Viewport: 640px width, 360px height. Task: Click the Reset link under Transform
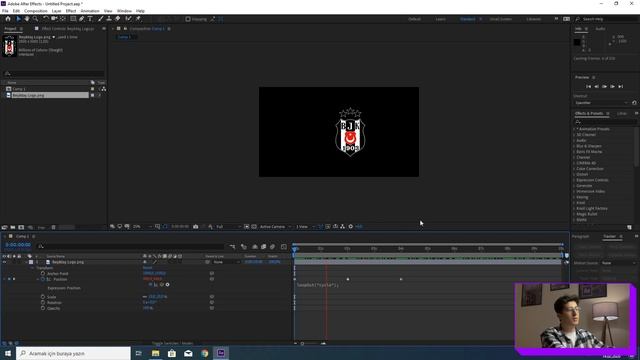147,268
